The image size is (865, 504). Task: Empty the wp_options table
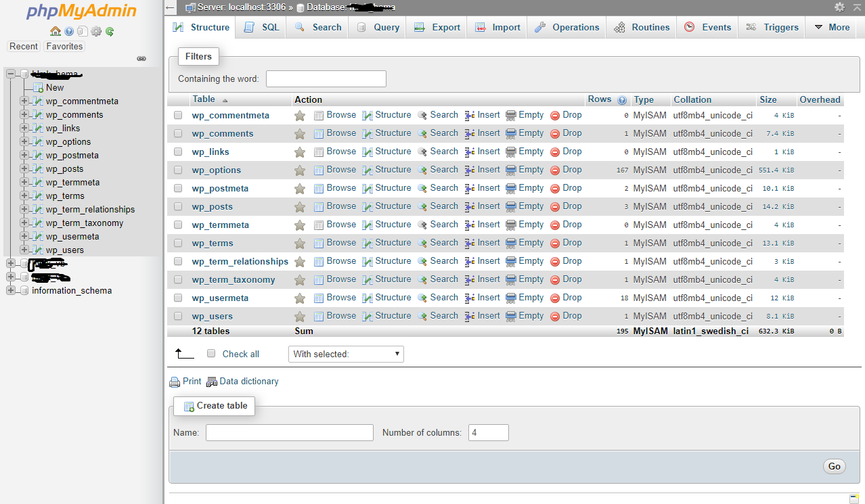point(525,170)
